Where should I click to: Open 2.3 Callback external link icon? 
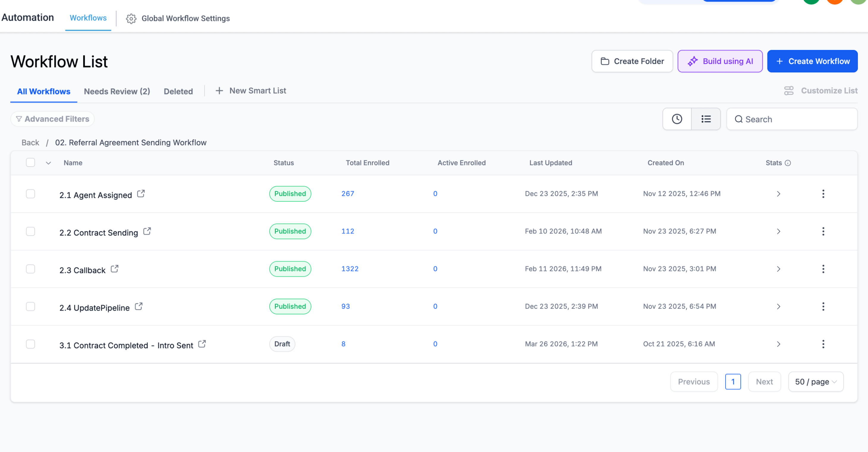coord(114,269)
